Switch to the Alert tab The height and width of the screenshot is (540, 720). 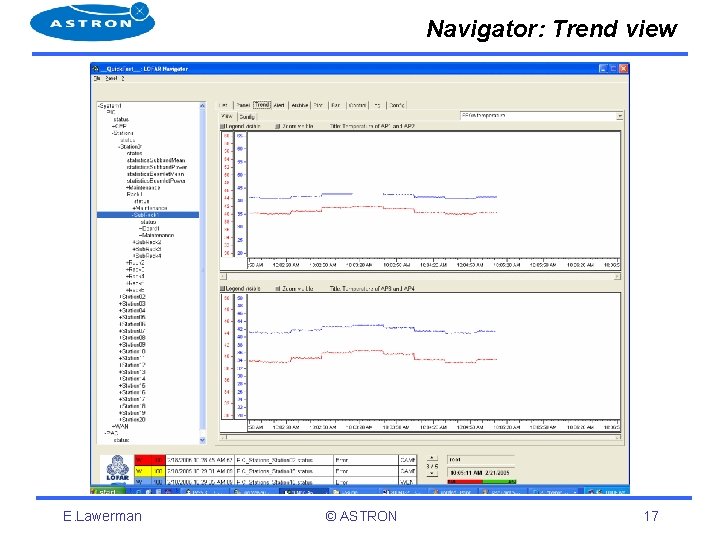pos(279,105)
